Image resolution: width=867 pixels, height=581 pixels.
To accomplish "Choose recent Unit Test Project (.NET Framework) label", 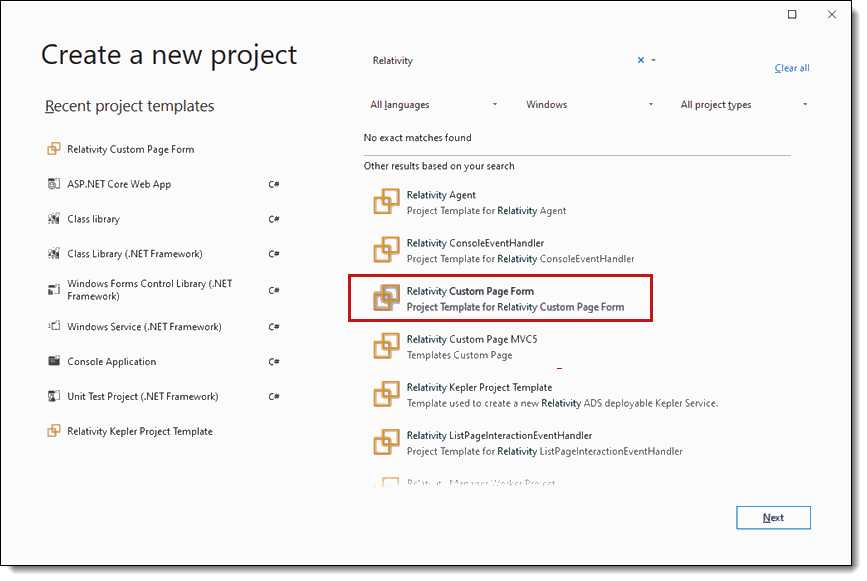I will (x=143, y=396).
